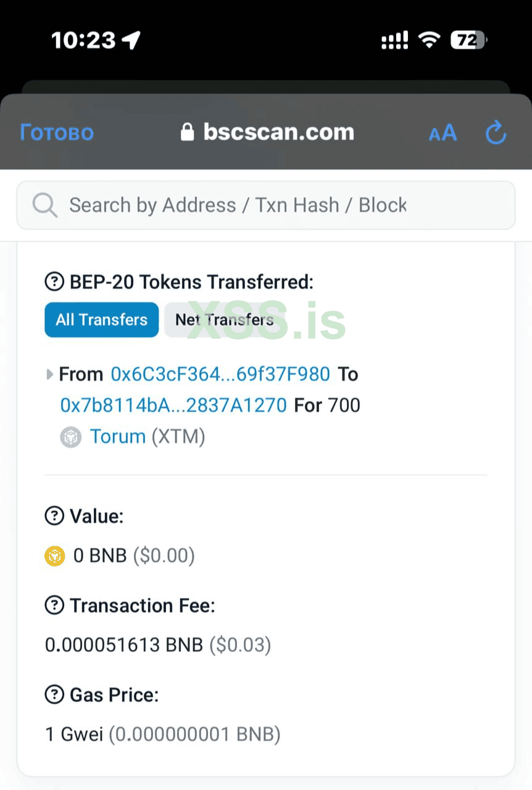
Task: Tap the Готово done button
Action: click(x=57, y=133)
